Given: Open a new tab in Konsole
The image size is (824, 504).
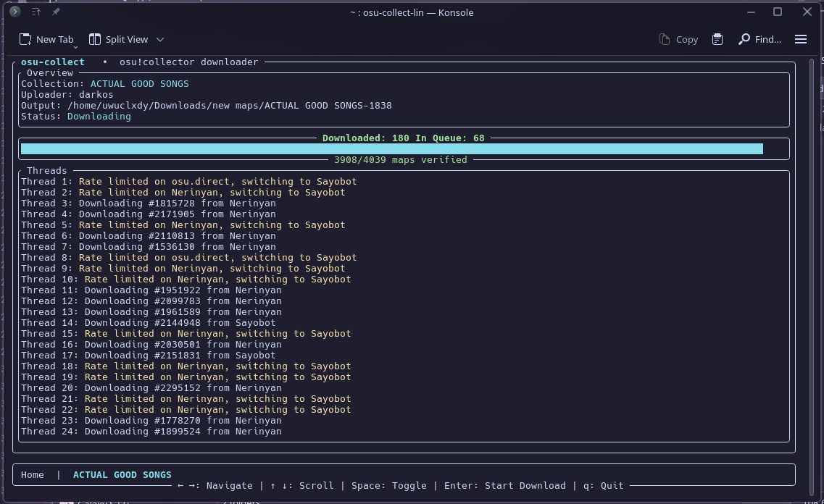Looking at the screenshot, I should tap(46, 39).
